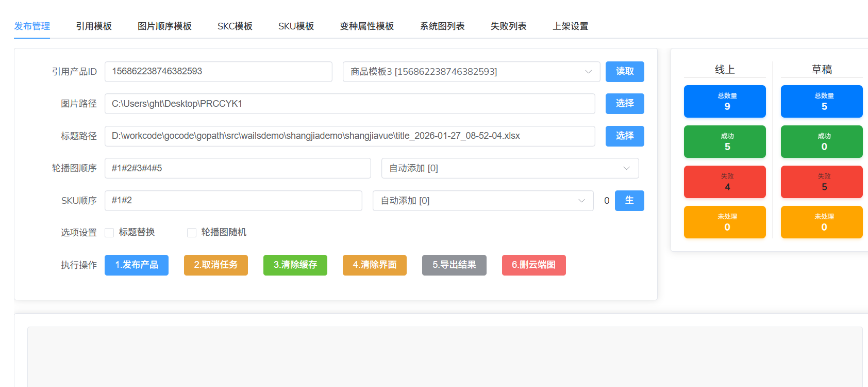Click the red 线上 失败 4 tile

click(x=724, y=182)
